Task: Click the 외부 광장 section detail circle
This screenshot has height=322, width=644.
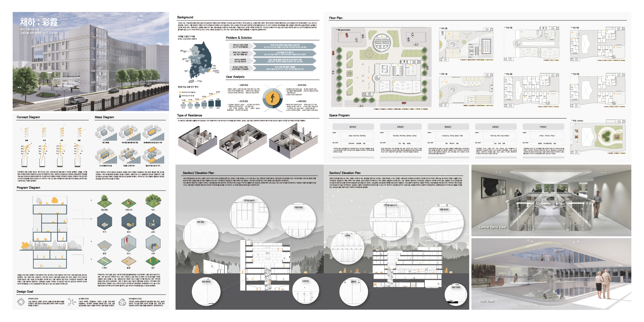Action: point(201,235)
